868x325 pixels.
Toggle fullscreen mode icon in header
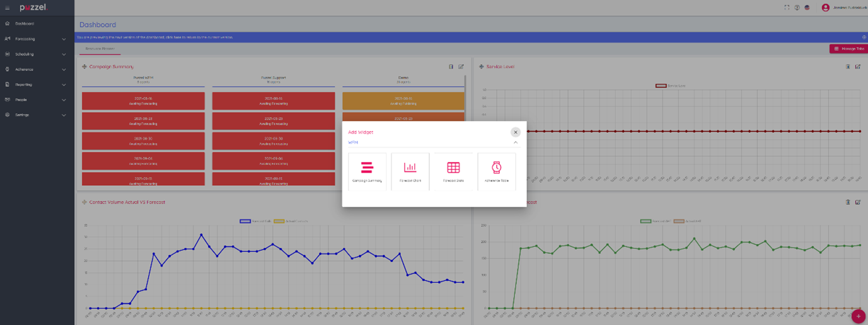pyautogui.click(x=787, y=8)
